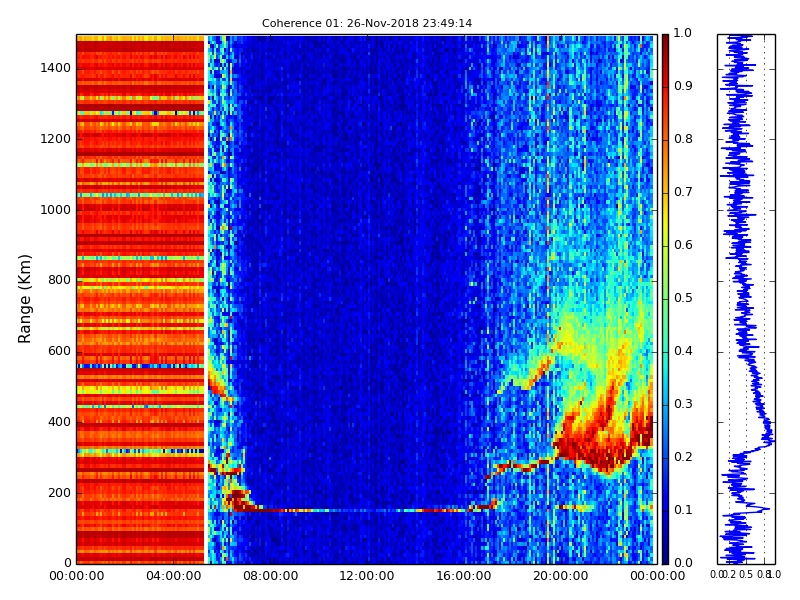Click the 1400 range tick label

coord(55,68)
